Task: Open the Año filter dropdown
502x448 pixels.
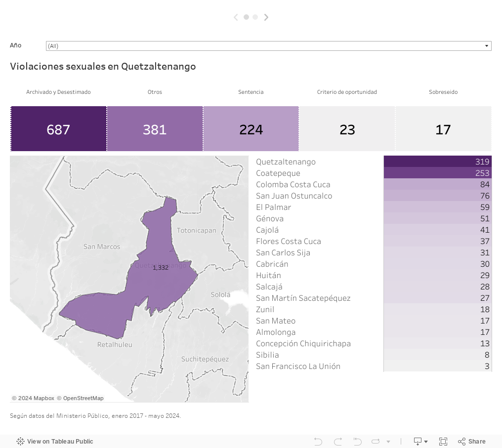Action: tap(268, 46)
